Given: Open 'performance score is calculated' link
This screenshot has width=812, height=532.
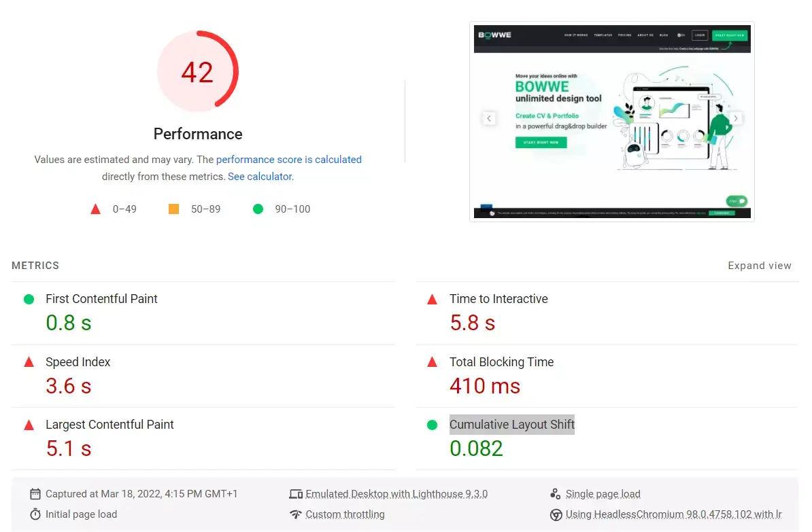Looking at the screenshot, I should tap(288, 160).
